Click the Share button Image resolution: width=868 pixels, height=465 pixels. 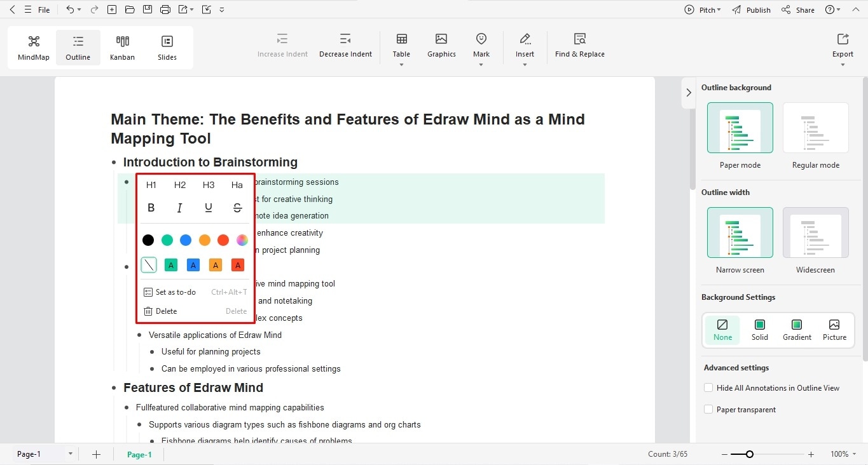pos(798,10)
